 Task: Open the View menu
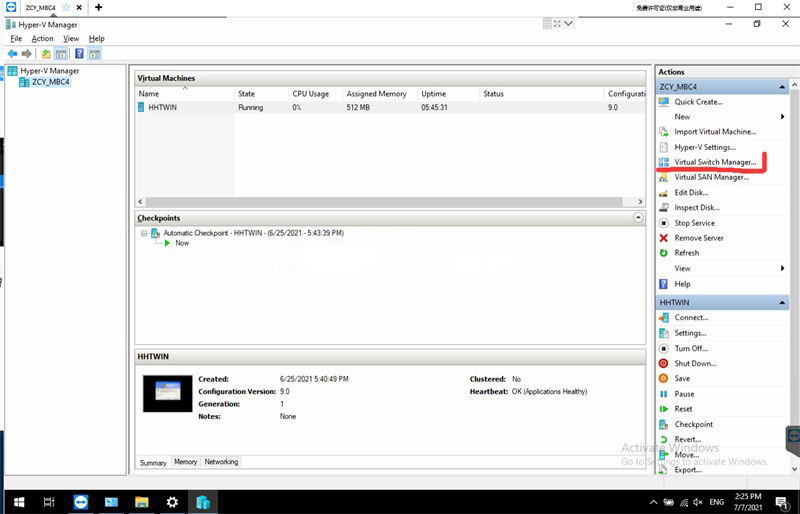click(x=71, y=38)
